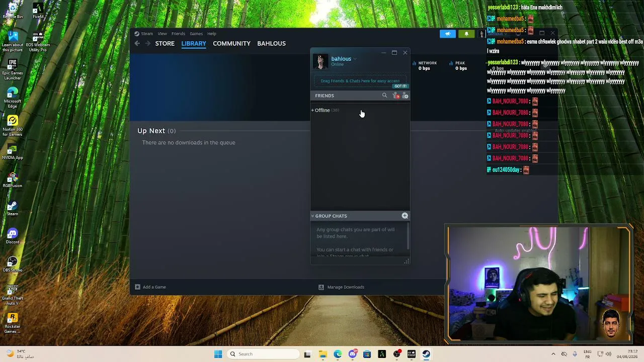644x362 pixels.
Task: Select the OBS Studio desktop shortcut
Action: click(x=13, y=264)
